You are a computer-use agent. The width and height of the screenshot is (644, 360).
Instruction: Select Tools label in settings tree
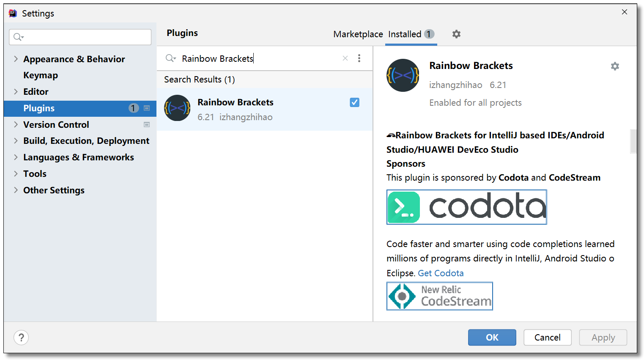[x=35, y=174]
